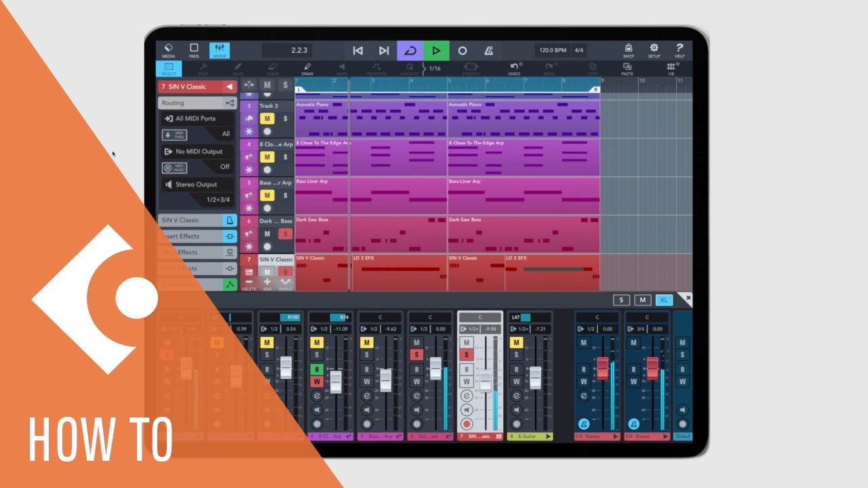Choose the Draw pencil tool
The image size is (868, 488).
click(x=307, y=68)
